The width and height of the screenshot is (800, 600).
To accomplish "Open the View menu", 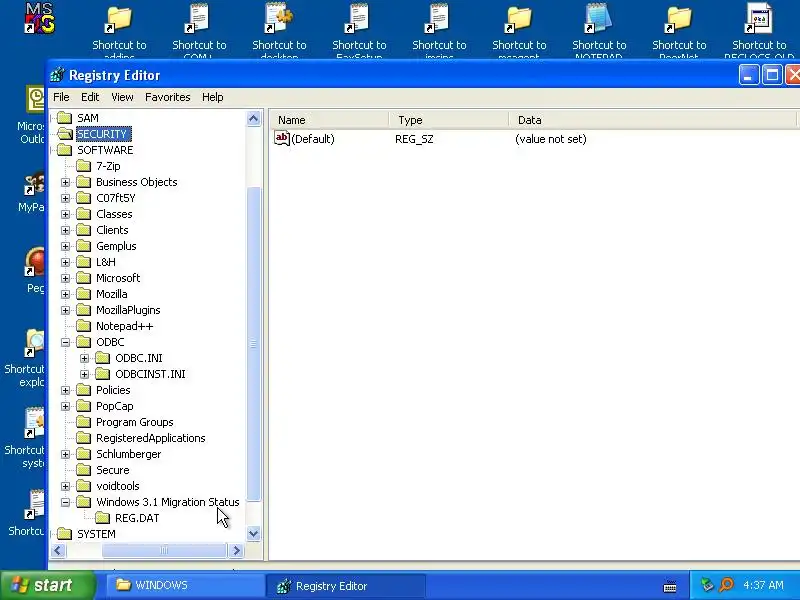I will point(122,97).
